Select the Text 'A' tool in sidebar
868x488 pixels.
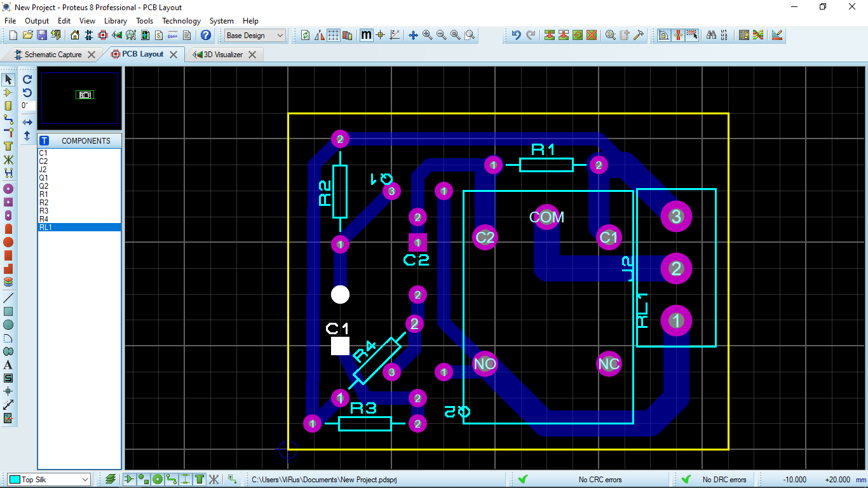(8, 365)
